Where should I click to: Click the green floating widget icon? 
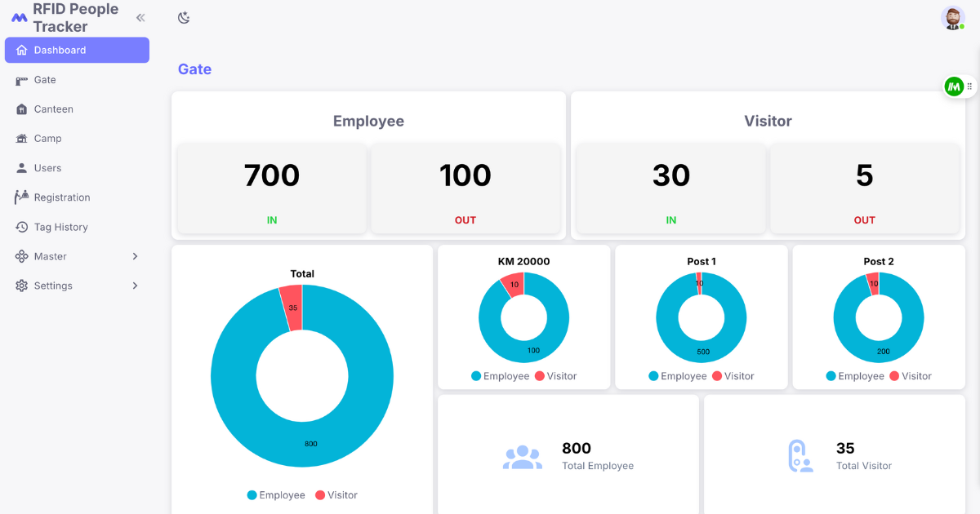pyautogui.click(x=954, y=86)
